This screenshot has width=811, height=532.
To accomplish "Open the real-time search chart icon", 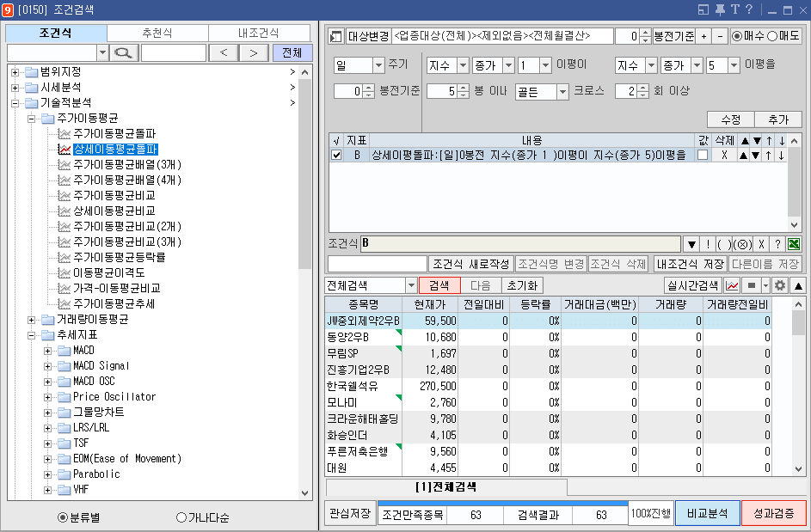I will tap(733, 285).
